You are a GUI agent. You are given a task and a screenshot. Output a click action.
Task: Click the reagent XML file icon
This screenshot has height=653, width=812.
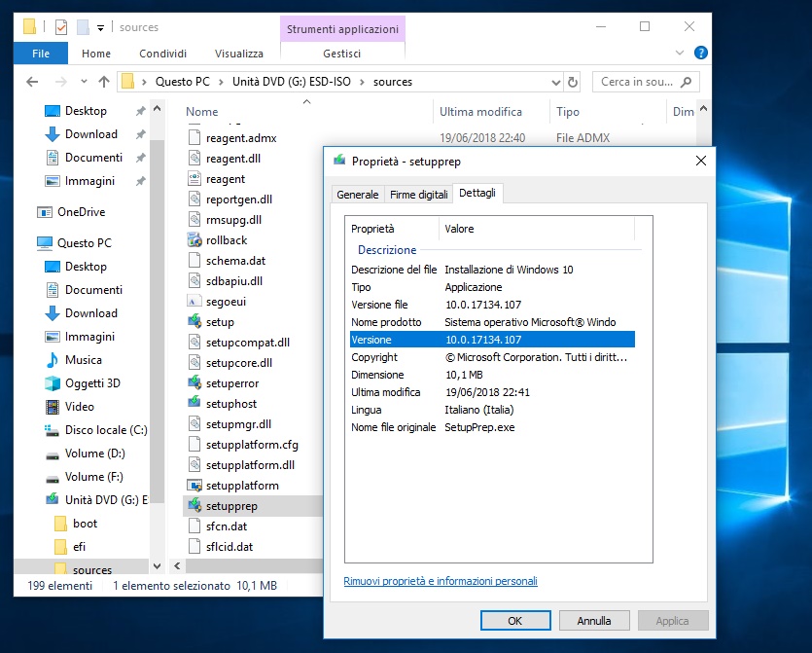pos(194,179)
